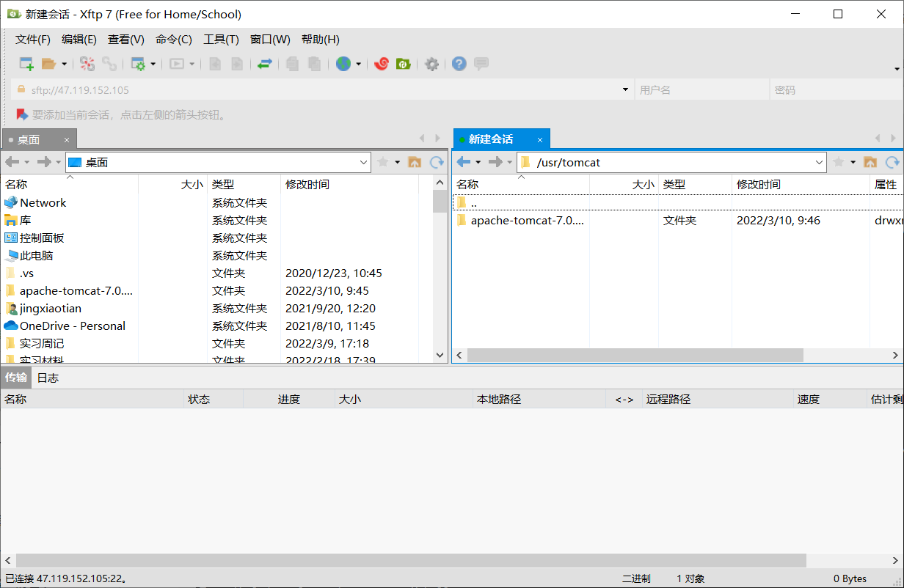Click the globe encoding icon
The height and width of the screenshot is (588, 904).
[343, 64]
